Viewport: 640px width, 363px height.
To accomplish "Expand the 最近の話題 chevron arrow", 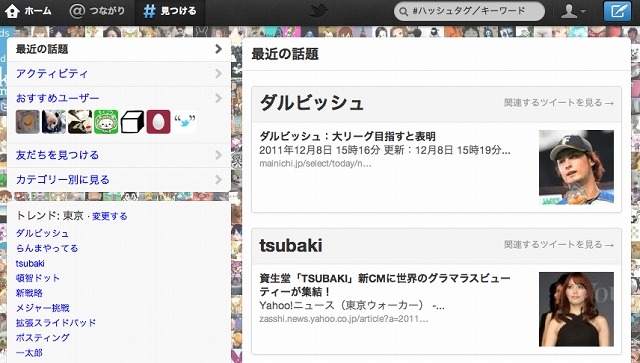I will [218, 49].
